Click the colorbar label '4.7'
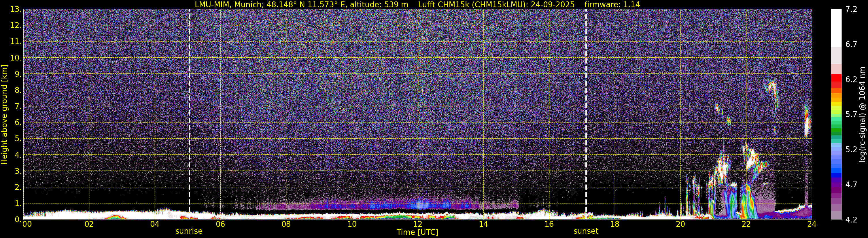Image resolution: width=868 pixels, height=238 pixels. point(852,184)
